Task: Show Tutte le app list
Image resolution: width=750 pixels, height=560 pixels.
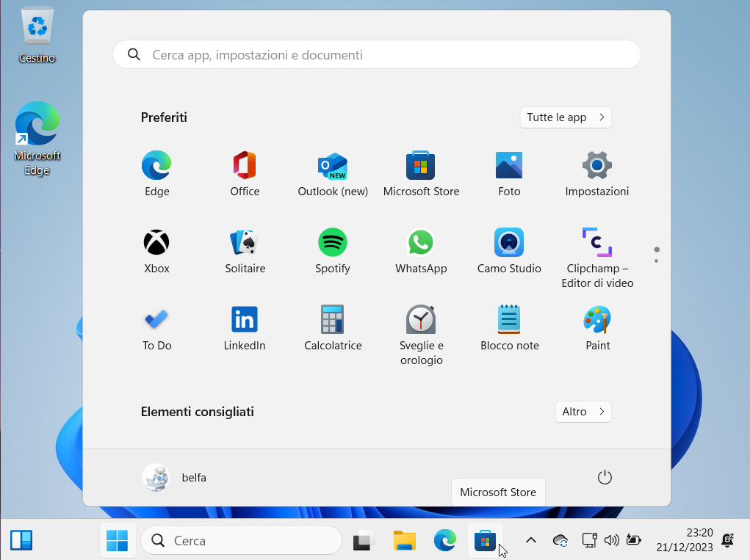Action: 566,117
